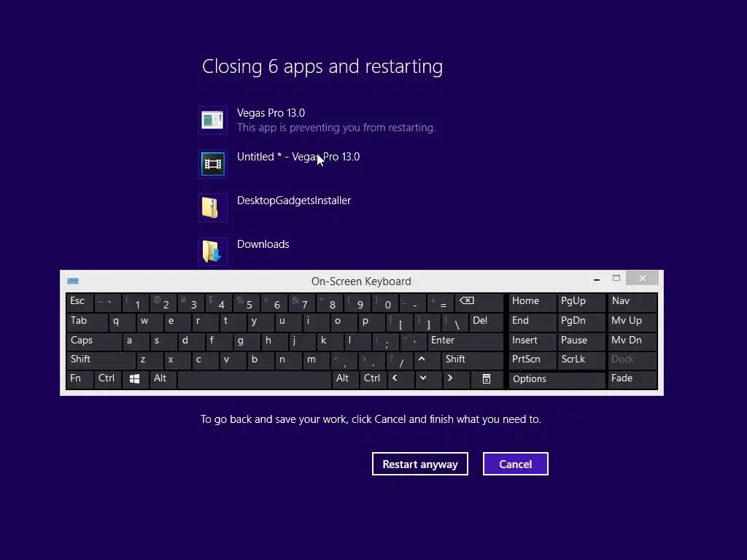The width and height of the screenshot is (747, 560).
Task: Select the Vegas Pro 13.0 app icon
Action: [x=212, y=120]
